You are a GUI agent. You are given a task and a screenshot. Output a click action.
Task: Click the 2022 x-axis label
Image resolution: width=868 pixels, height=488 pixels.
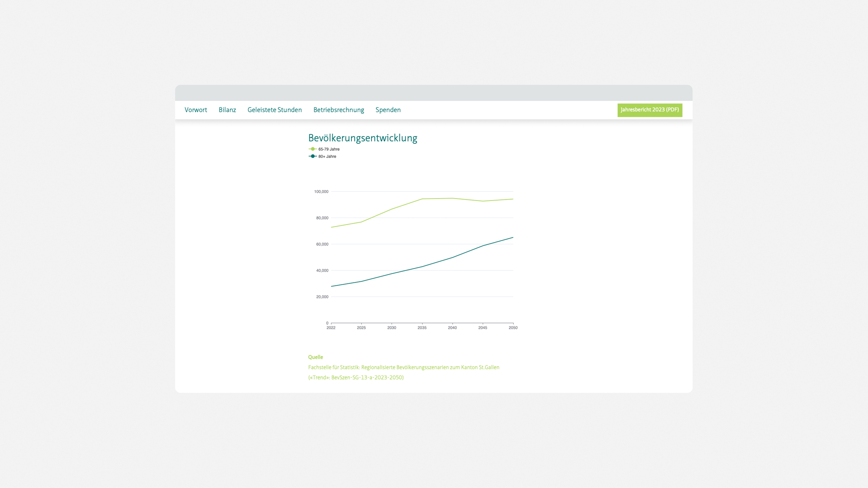331,328
